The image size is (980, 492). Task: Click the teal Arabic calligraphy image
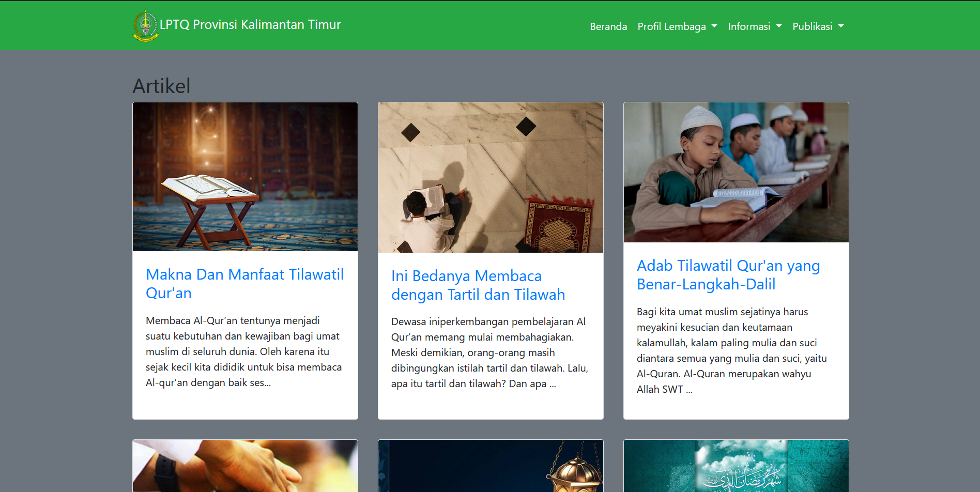tap(736, 466)
